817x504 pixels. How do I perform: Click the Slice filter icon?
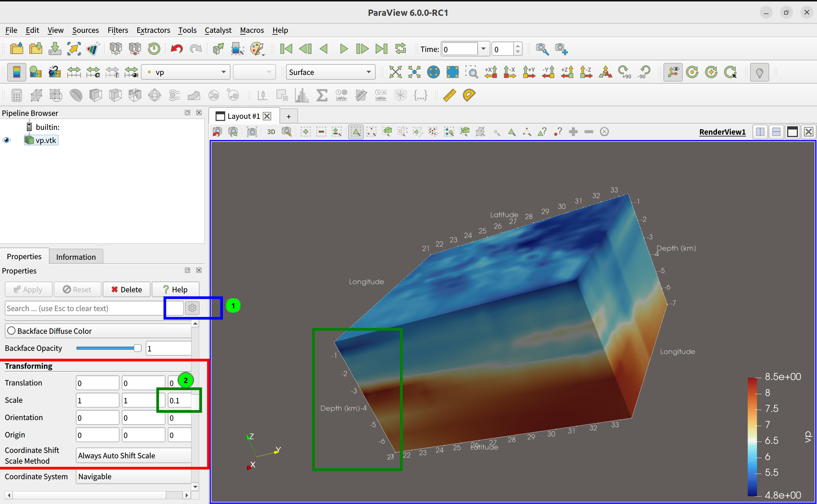click(x=115, y=96)
